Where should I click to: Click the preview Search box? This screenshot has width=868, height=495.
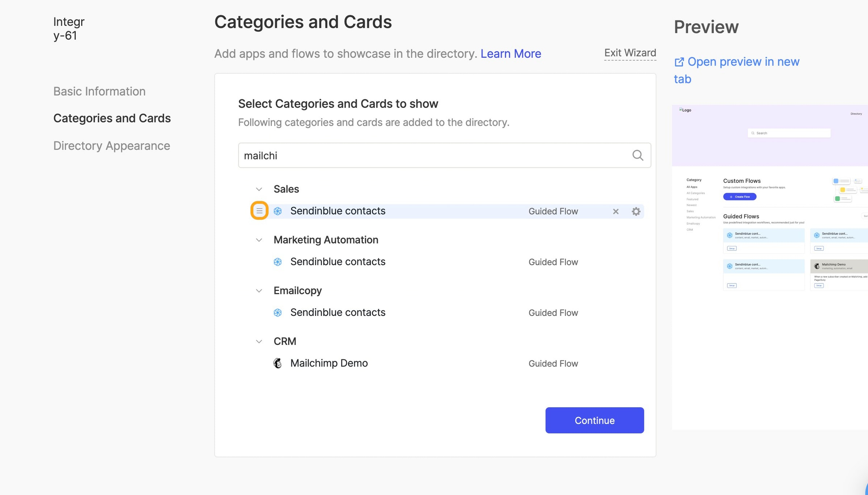(x=789, y=133)
